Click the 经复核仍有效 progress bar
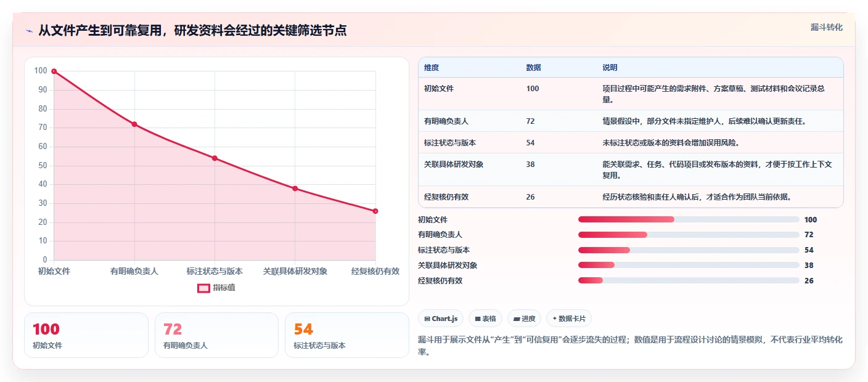The image size is (868, 382). (689, 280)
